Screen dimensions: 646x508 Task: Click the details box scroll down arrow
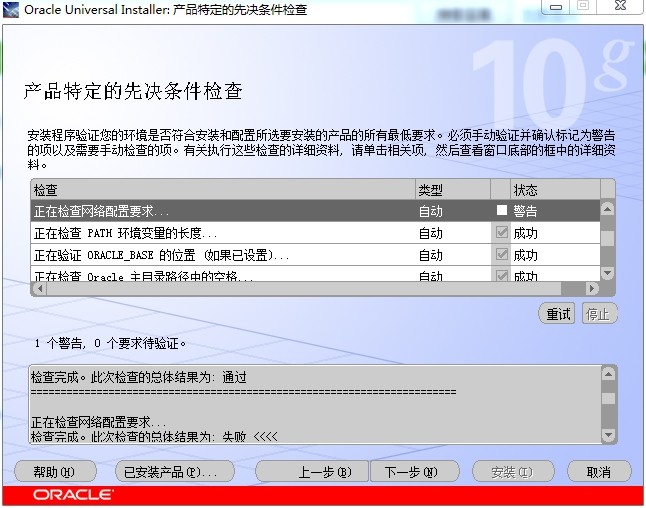(x=609, y=435)
